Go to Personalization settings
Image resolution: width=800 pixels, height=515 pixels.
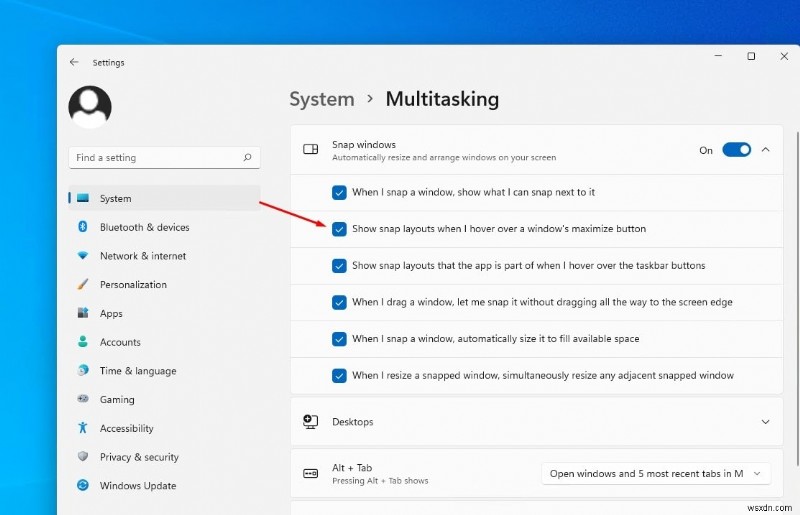164,284
